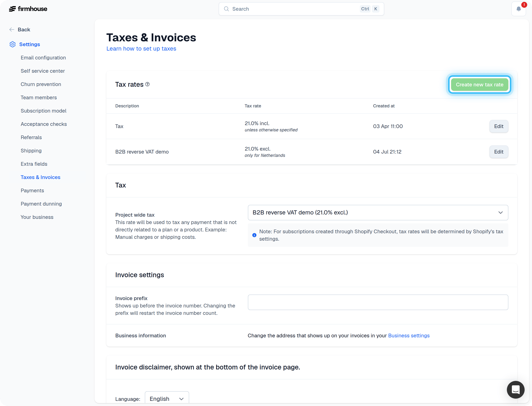Image resolution: width=532 pixels, height=406 pixels.
Task: Open Business settings link
Action: click(409, 336)
